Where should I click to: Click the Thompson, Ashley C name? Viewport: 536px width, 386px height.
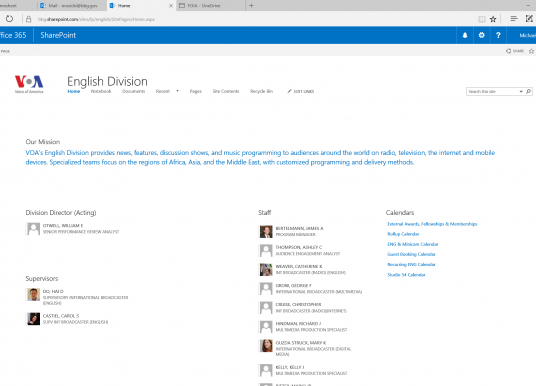pos(299,247)
